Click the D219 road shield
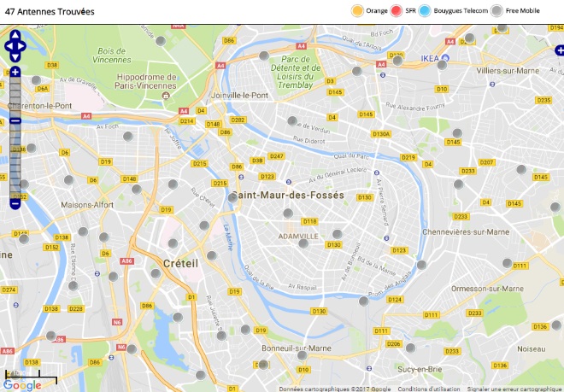 (x=408, y=157)
